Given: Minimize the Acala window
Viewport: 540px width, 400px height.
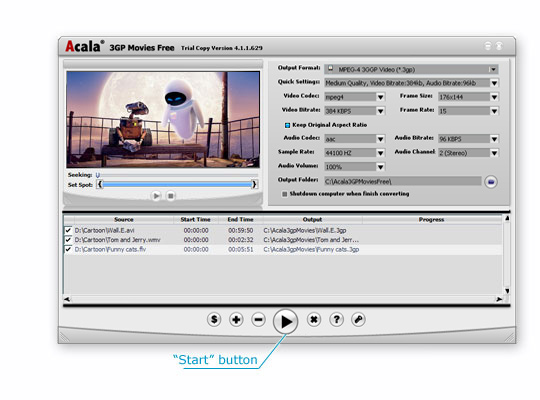Looking at the screenshot, I should click(x=488, y=45).
